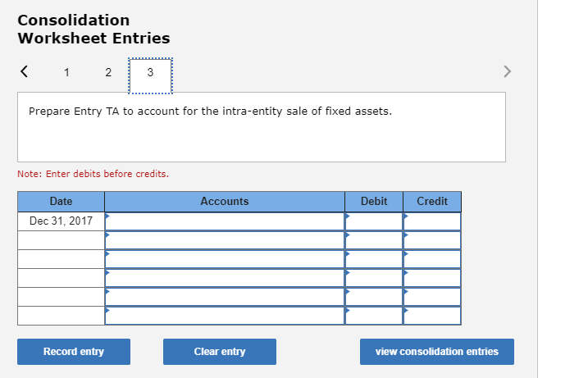Click Credit field in sixth row
Screen dimensions: 588x378
coord(432,316)
